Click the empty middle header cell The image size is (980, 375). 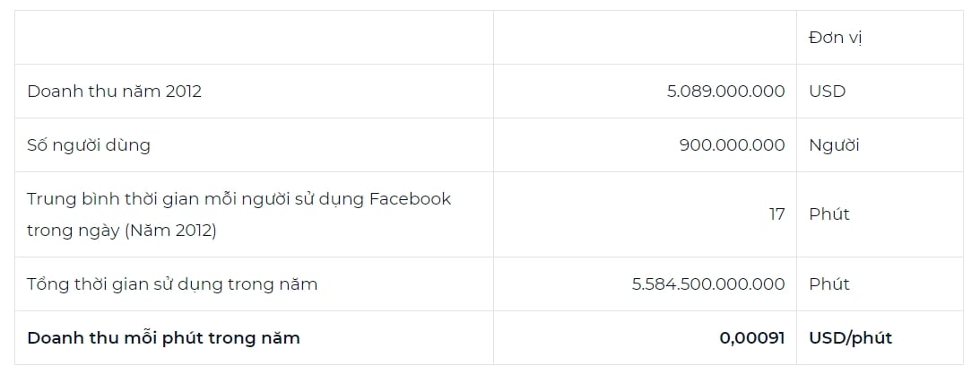point(645,38)
